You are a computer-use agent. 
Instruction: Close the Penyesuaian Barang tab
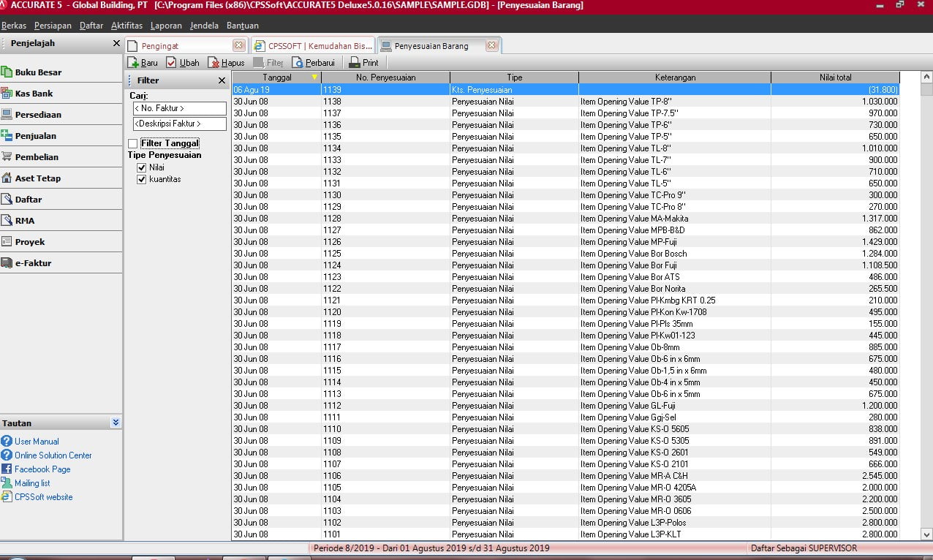click(x=492, y=45)
